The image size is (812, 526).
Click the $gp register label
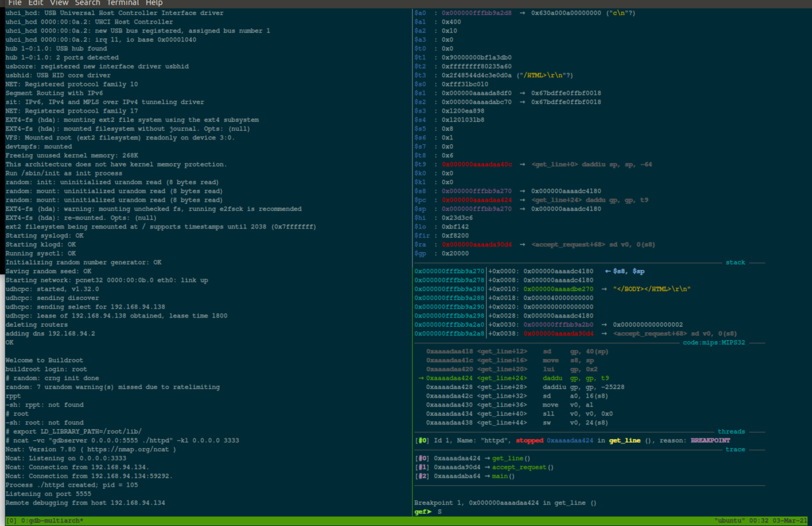pyautogui.click(x=420, y=254)
